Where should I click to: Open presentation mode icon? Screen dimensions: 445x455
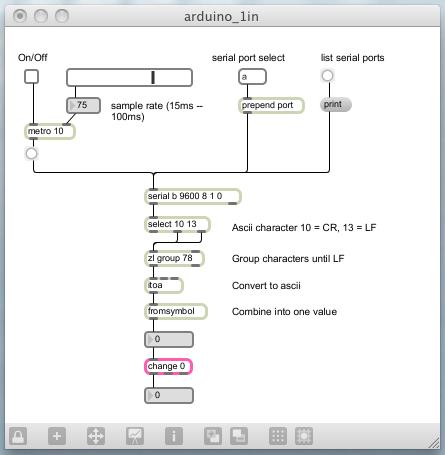[135, 436]
